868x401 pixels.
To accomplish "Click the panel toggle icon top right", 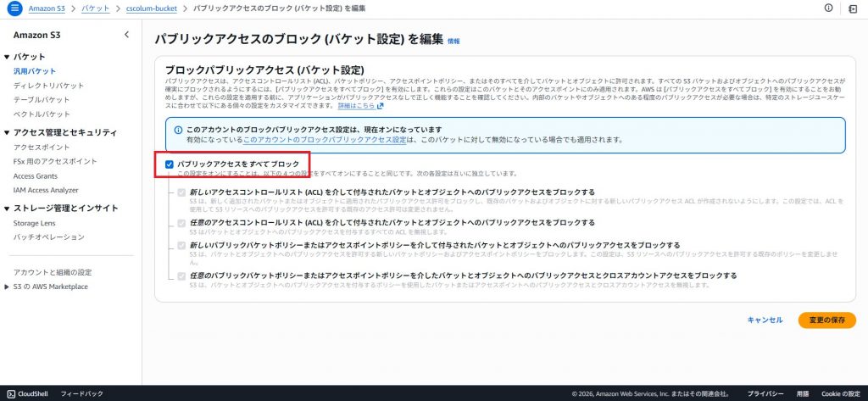I will [x=853, y=8].
